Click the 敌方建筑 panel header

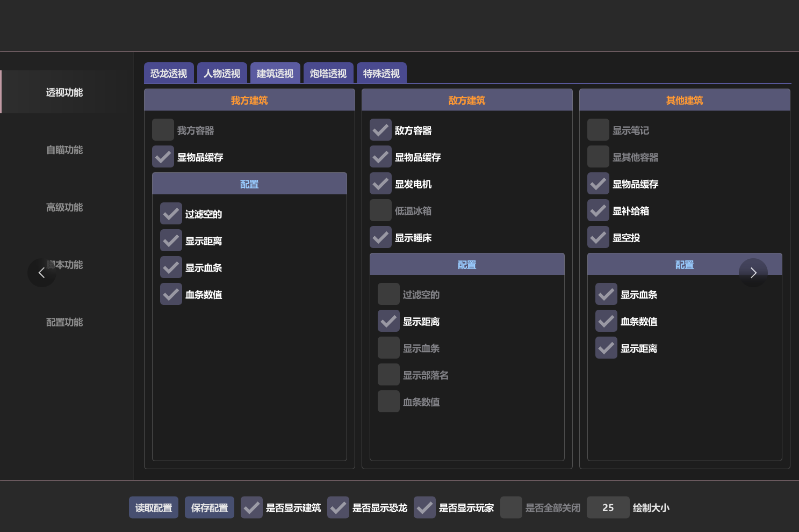pyautogui.click(x=467, y=100)
